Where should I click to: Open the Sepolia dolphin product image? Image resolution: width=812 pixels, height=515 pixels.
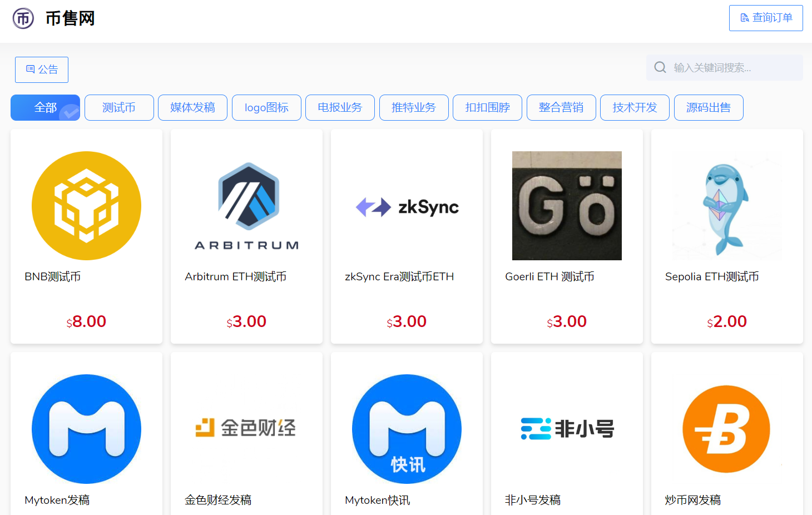click(727, 206)
